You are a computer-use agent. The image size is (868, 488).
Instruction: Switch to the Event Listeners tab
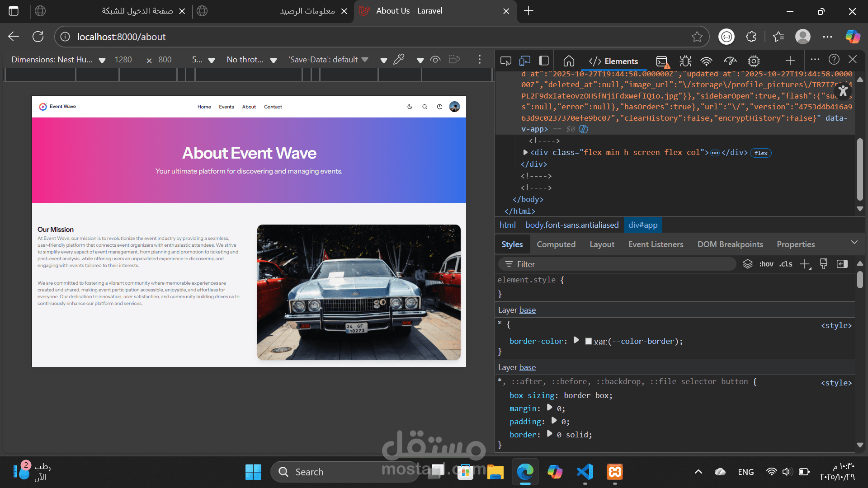[656, 244]
